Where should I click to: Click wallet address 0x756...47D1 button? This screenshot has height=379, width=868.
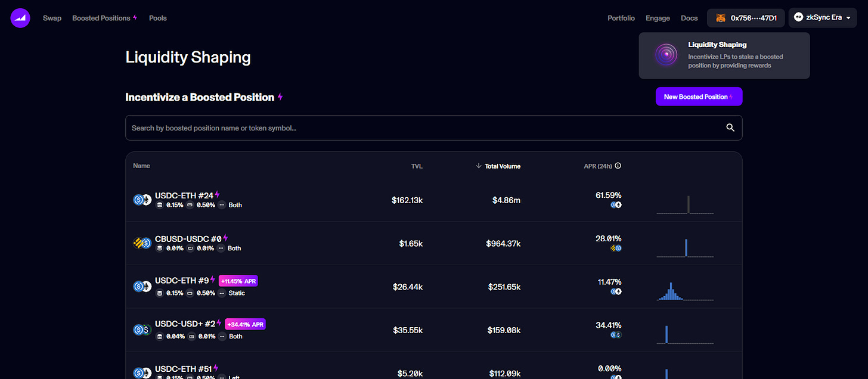click(746, 18)
